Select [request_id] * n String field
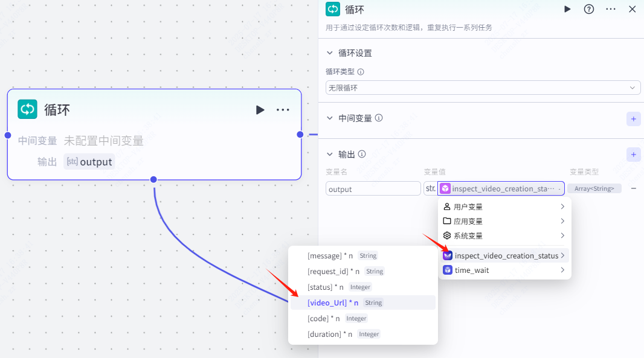 pyautogui.click(x=363, y=272)
